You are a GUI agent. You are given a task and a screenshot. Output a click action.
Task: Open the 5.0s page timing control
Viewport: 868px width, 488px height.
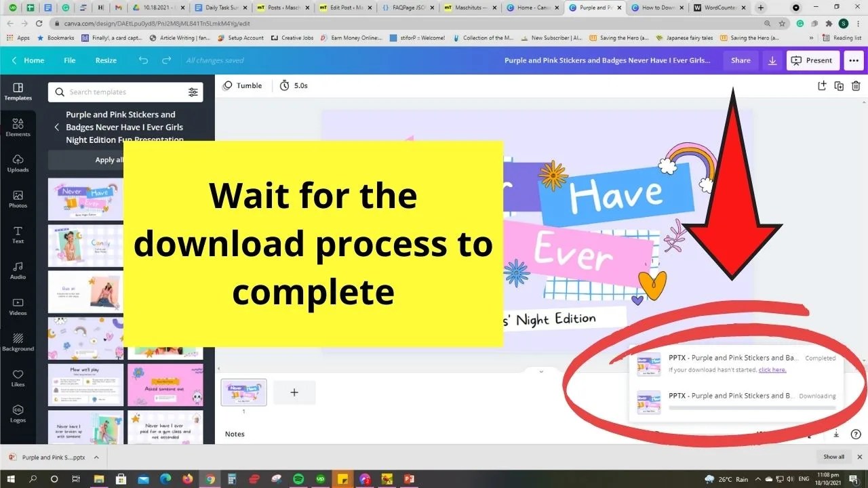point(294,85)
